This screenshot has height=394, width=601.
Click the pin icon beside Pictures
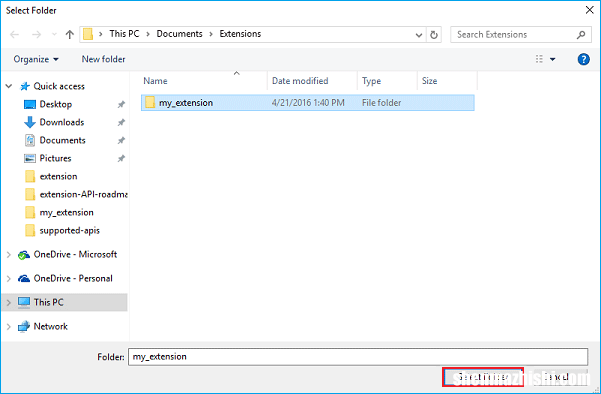121,158
